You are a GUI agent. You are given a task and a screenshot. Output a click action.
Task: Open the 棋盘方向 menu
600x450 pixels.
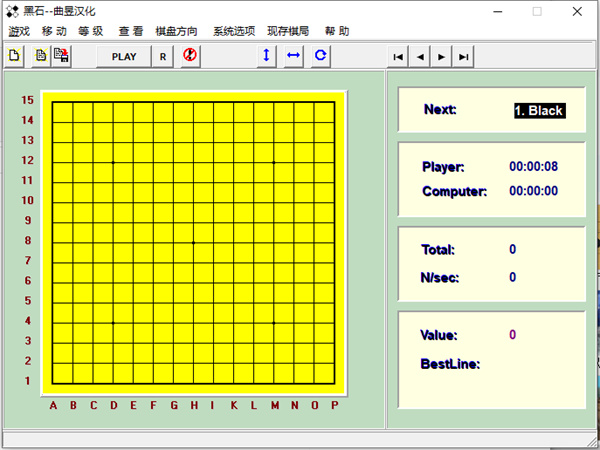pyautogui.click(x=176, y=31)
